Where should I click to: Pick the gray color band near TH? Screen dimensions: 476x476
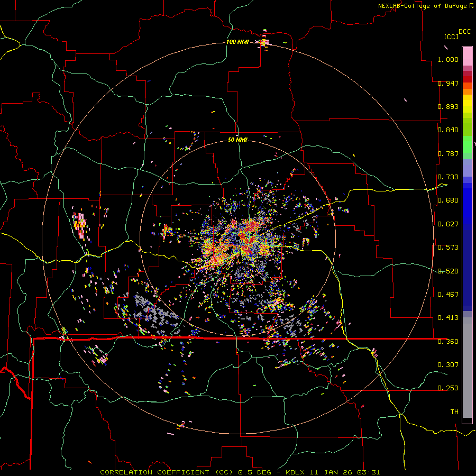pos(467,368)
